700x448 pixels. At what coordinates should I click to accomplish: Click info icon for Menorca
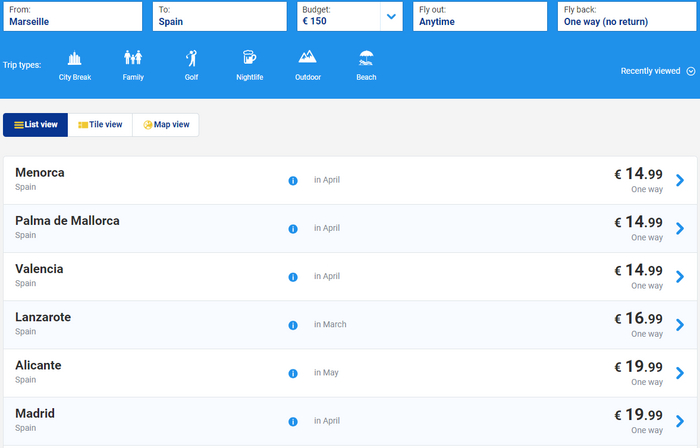(x=293, y=181)
